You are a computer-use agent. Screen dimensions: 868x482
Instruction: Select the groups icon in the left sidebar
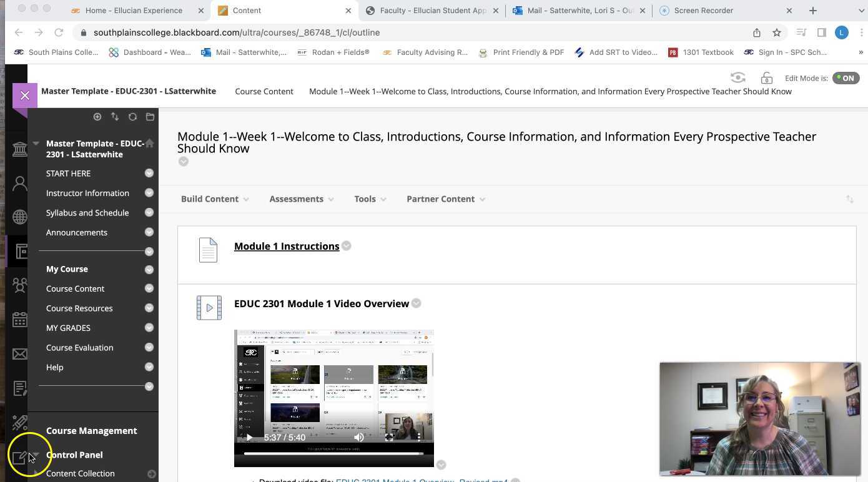[x=20, y=285]
